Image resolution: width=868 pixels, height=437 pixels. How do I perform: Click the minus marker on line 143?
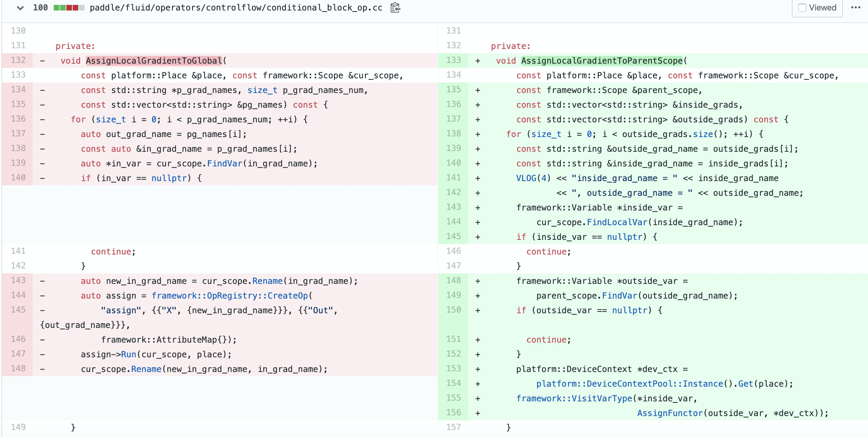42,281
